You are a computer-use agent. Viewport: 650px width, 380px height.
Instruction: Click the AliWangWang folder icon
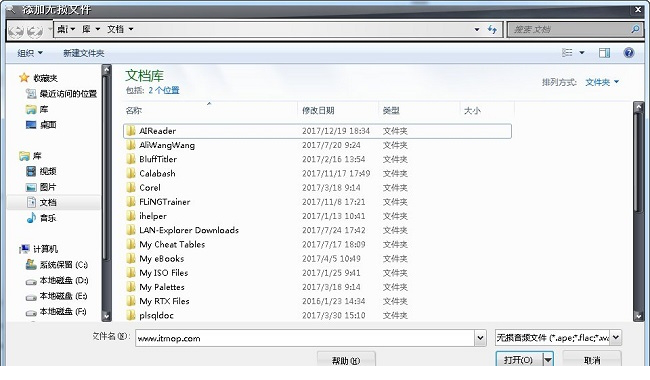click(x=131, y=145)
